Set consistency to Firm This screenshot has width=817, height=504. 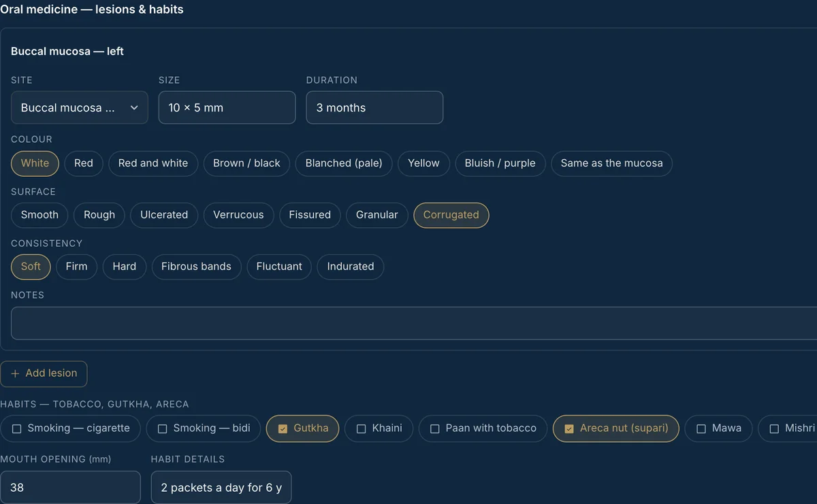(x=77, y=267)
